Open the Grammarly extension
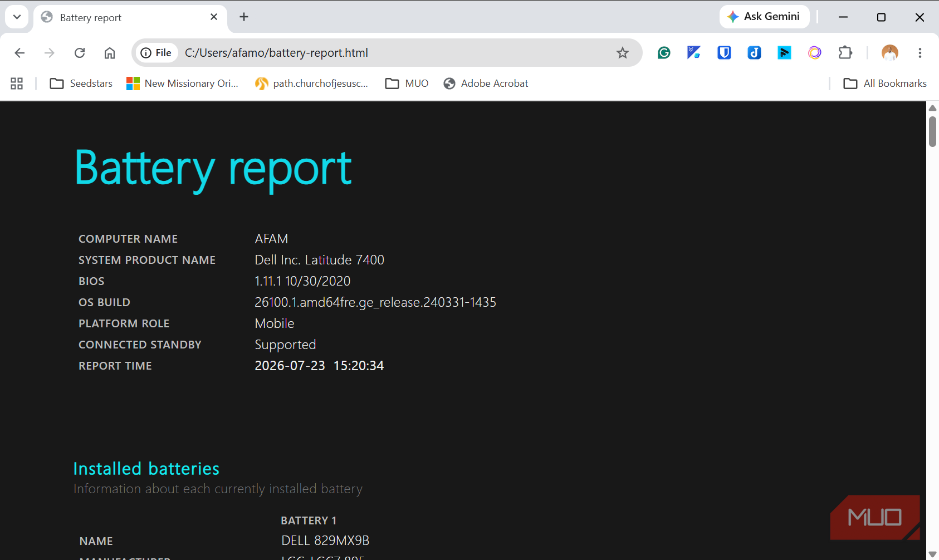 [664, 53]
